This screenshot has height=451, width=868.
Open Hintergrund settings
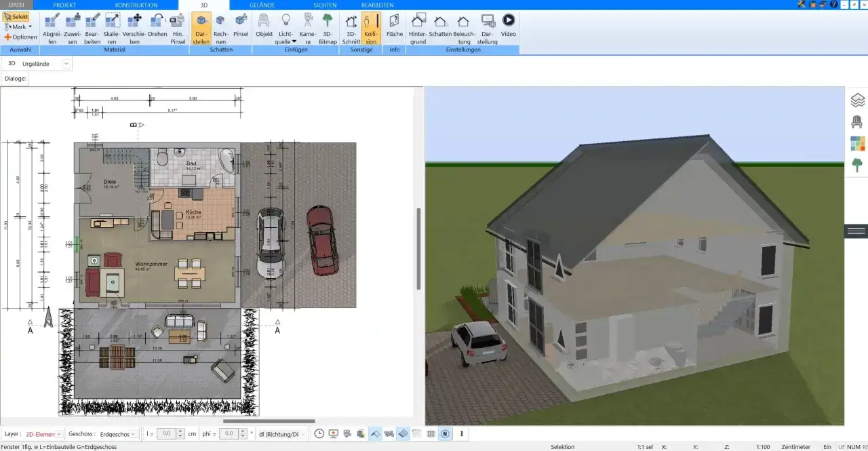(418, 28)
